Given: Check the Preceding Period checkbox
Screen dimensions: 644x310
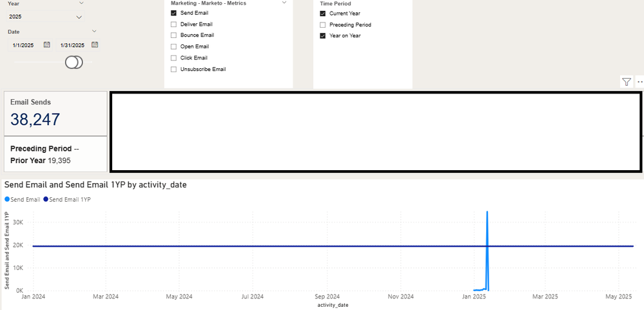Looking at the screenshot, I should tap(322, 24).
